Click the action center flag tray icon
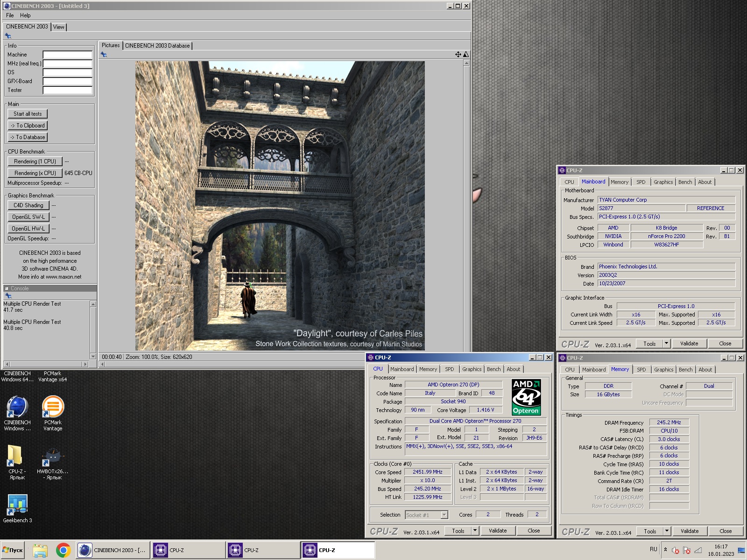The height and width of the screenshot is (560, 747). [x=687, y=550]
